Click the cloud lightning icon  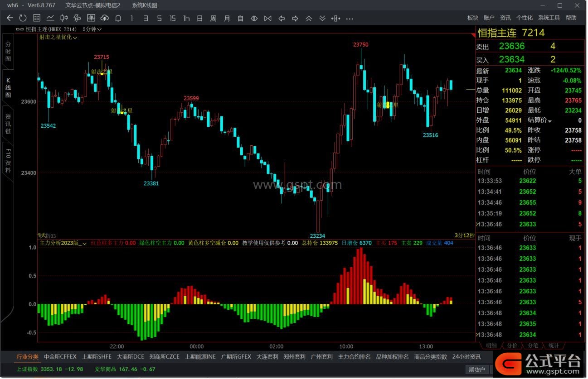point(105,18)
